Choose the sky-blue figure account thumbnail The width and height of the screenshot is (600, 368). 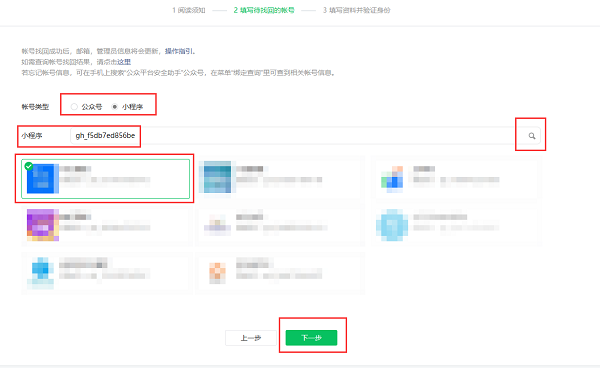click(41, 273)
